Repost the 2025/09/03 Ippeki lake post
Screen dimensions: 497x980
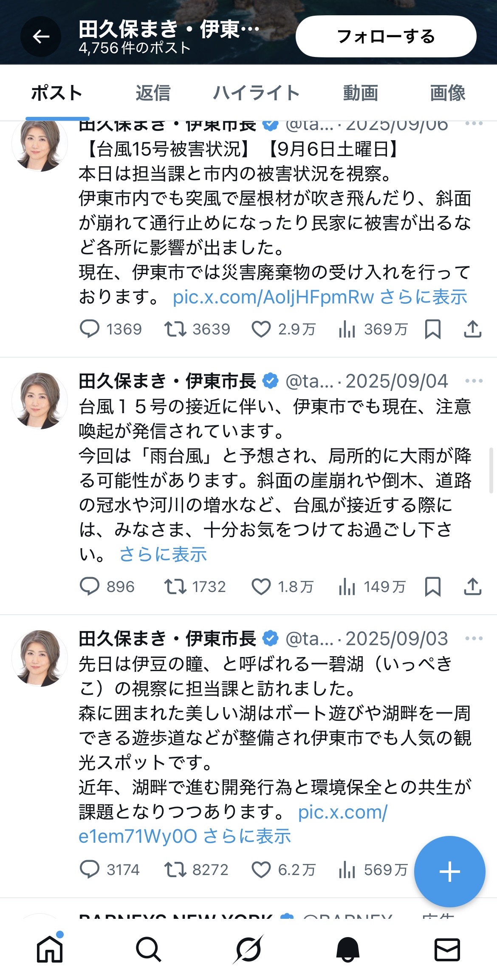point(175,870)
